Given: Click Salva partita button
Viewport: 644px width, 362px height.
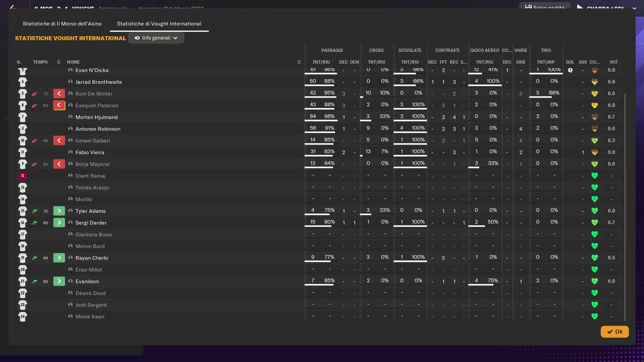Looking at the screenshot, I should tap(544, 8).
